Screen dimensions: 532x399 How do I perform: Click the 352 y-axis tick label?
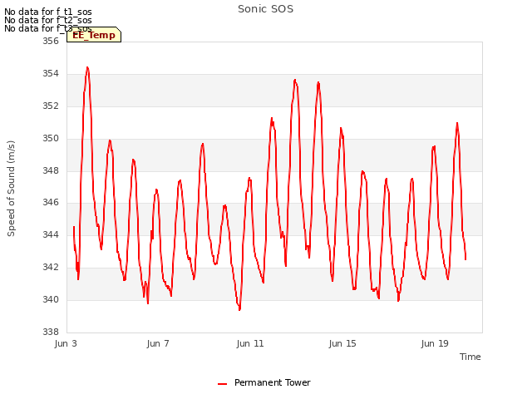click(x=51, y=106)
